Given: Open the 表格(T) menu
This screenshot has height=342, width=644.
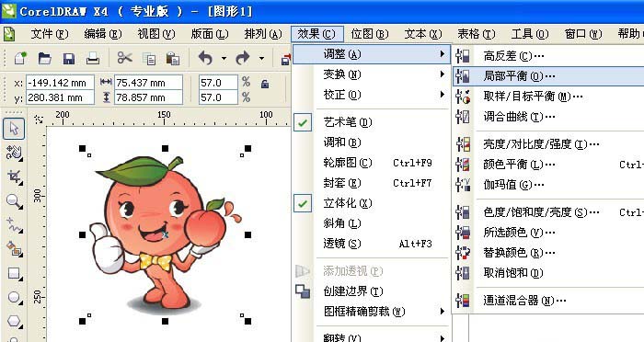Looking at the screenshot, I should tap(477, 34).
